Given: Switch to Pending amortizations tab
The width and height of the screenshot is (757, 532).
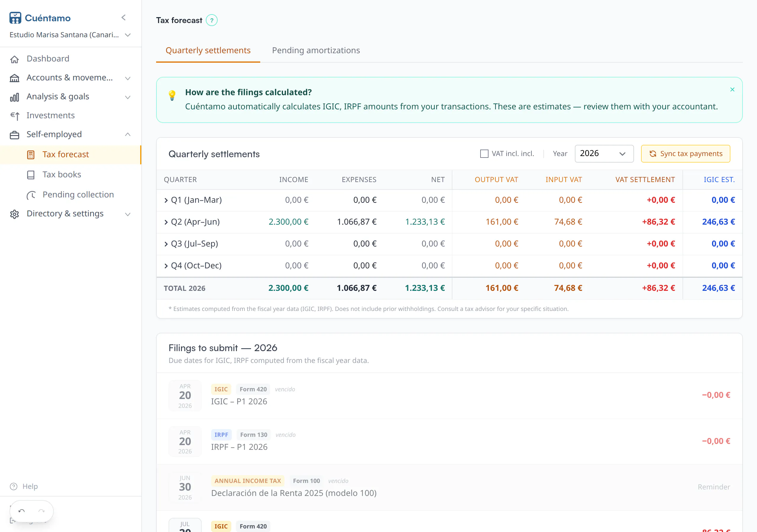Looking at the screenshot, I should pyautogui.click(x=316, y=51).
